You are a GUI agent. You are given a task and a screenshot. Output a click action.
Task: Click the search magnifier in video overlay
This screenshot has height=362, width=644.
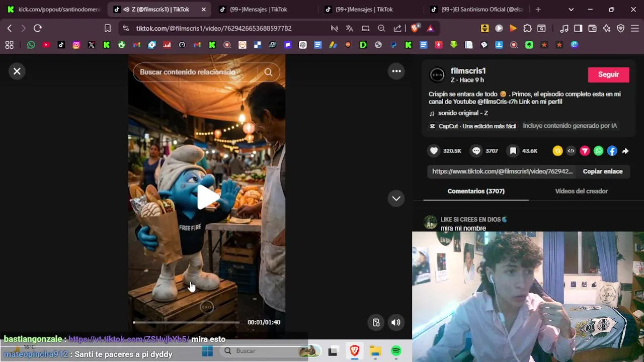point(268,72)
